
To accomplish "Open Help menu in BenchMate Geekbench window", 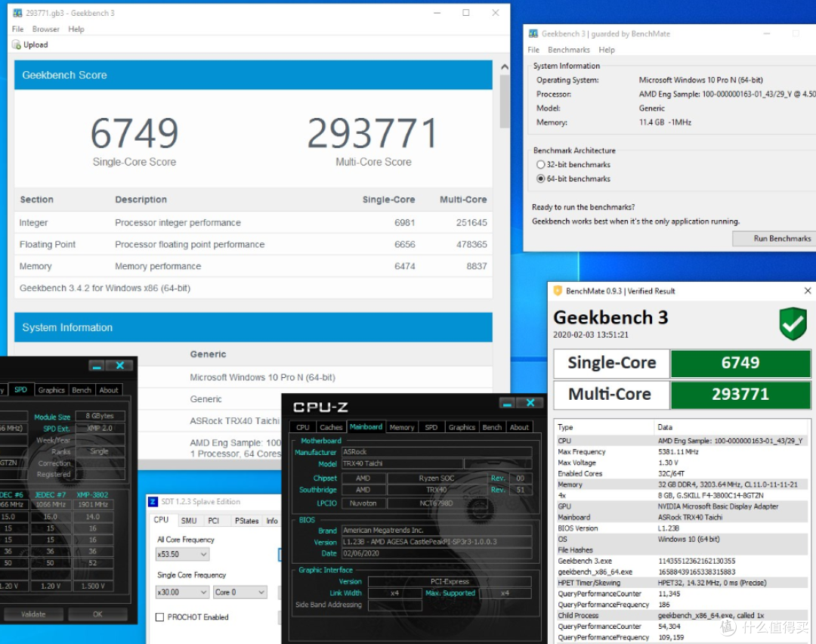I will (x=607, y=50).
